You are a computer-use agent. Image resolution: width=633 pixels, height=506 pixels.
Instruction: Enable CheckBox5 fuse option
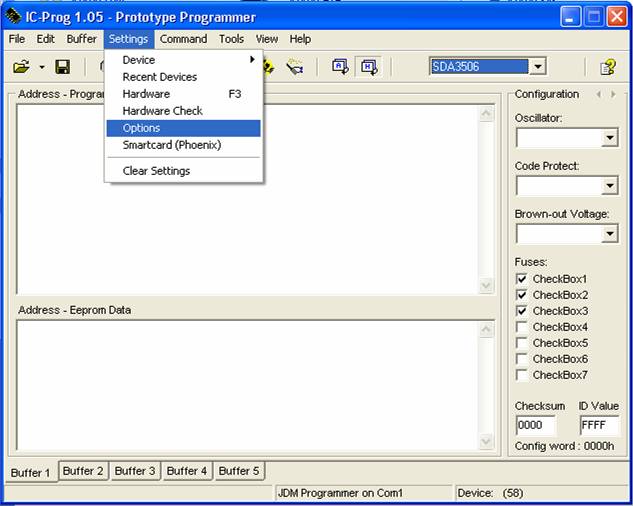tap(521, 343)
